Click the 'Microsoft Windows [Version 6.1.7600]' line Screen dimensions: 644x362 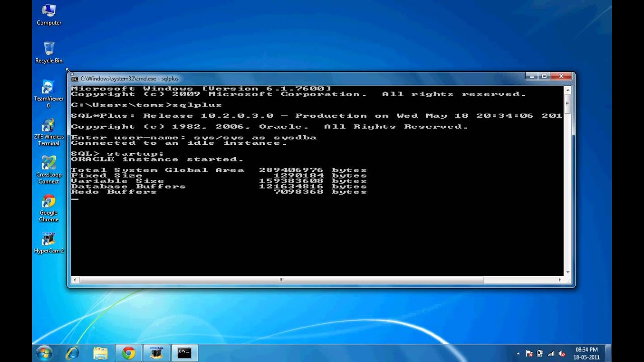tap(201, 88)
